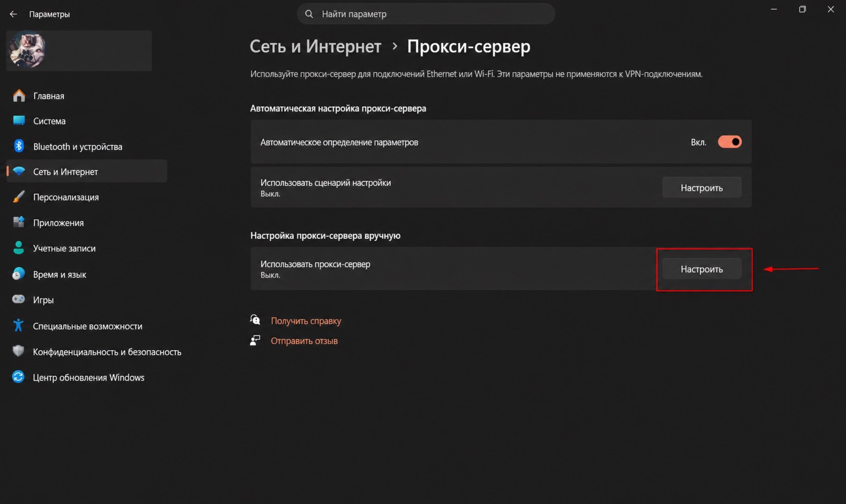
Task: Turn off Автоматическое определение параметров toggle
Action: pos(729,142)
